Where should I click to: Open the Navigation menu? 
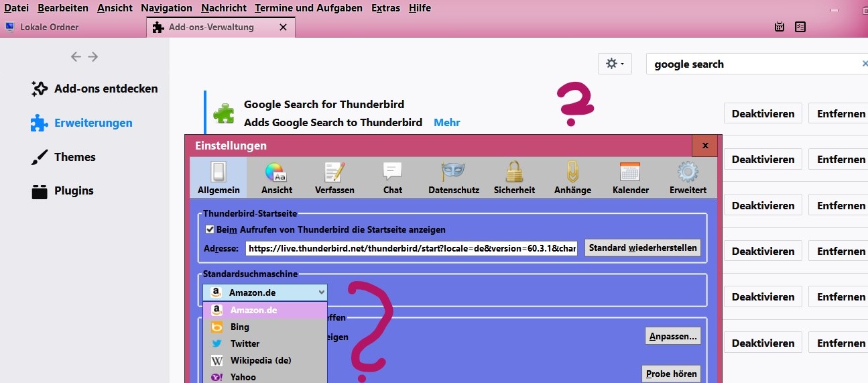click(167, 8)
